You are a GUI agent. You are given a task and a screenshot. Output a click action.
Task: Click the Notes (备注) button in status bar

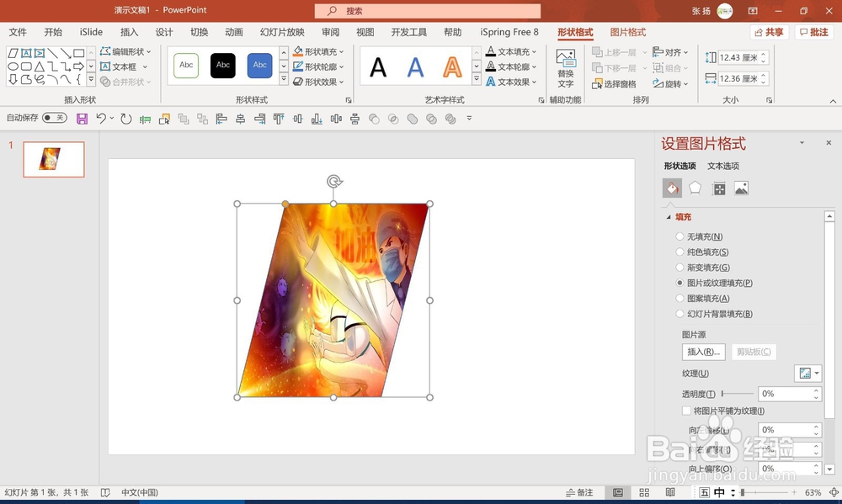point(580,492)
